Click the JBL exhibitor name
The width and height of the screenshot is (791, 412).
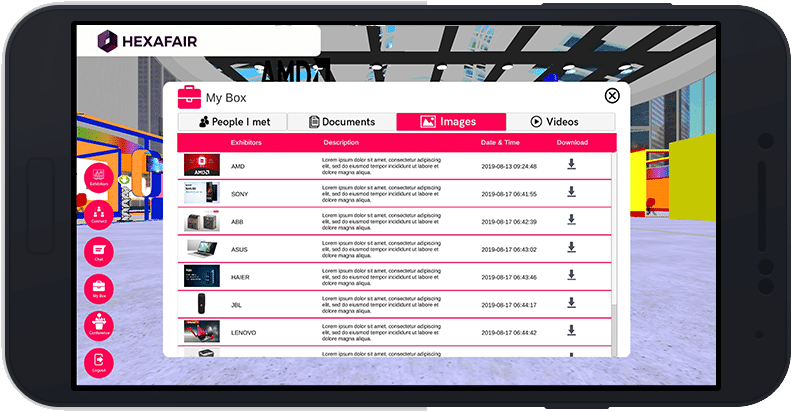click(x=236, y=305)
